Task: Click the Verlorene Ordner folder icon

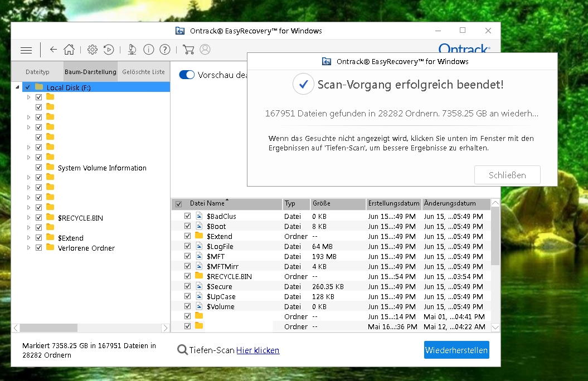Action: [x=50, y=247]
